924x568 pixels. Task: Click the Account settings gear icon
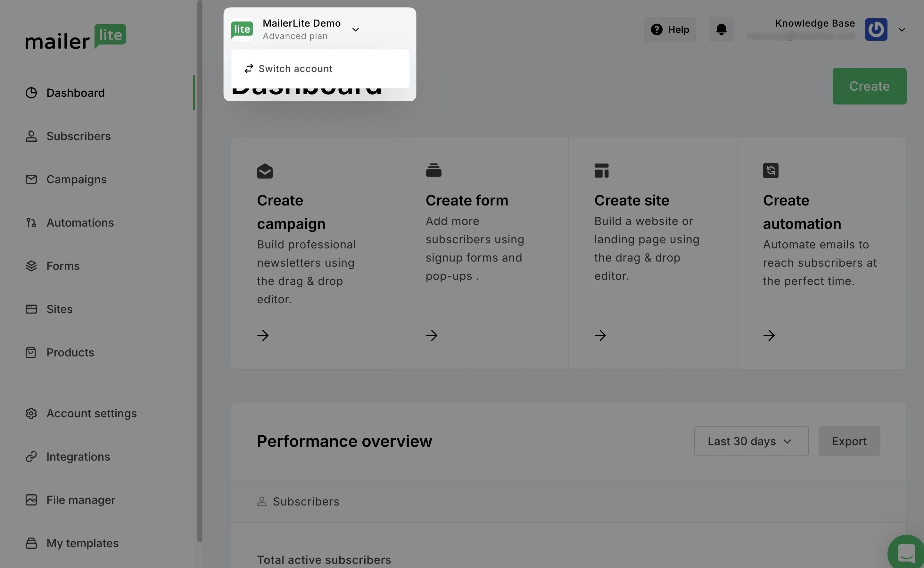[31, 413]
